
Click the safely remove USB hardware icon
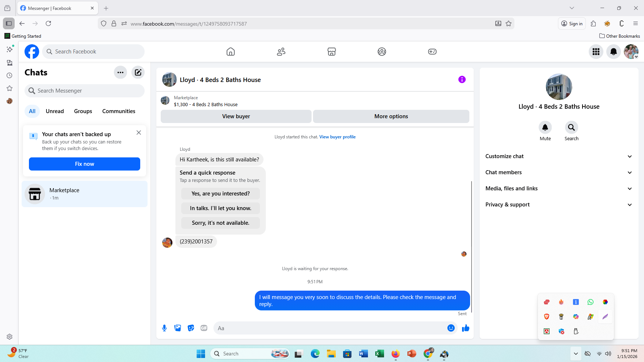pos(576,331)
